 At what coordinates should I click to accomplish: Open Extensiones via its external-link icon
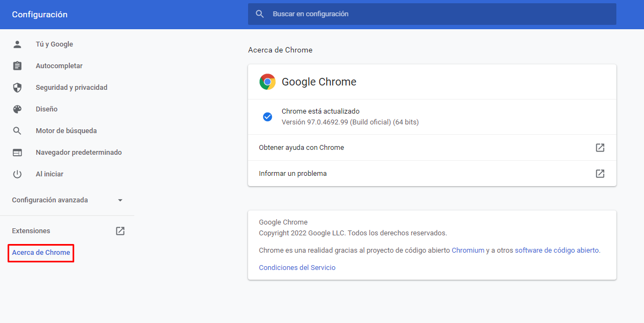[x=120, y=230]
